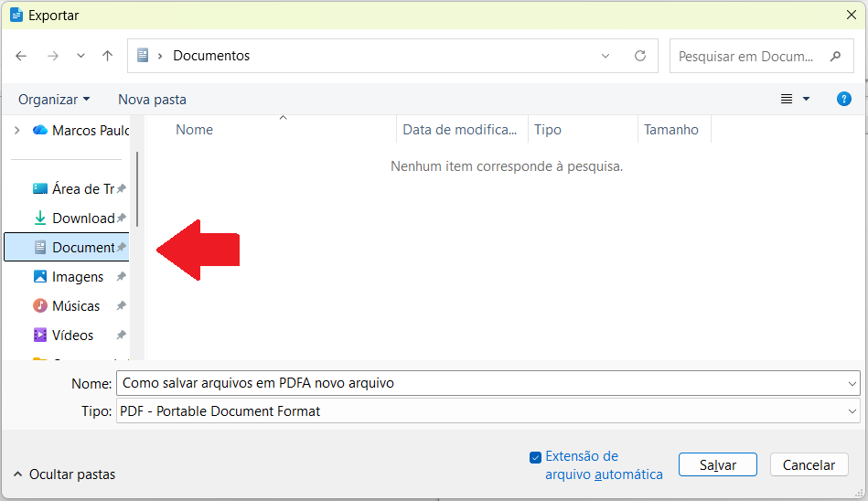
Task: Open the Vídeos sidebar folder
Action: [72, 336]
